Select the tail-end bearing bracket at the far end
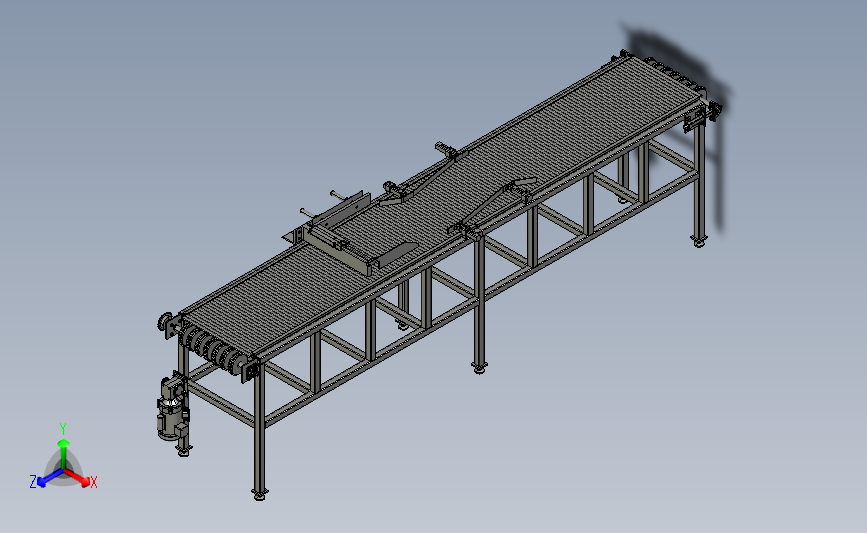This screenshot has width=867, height=533. [703, 115]
